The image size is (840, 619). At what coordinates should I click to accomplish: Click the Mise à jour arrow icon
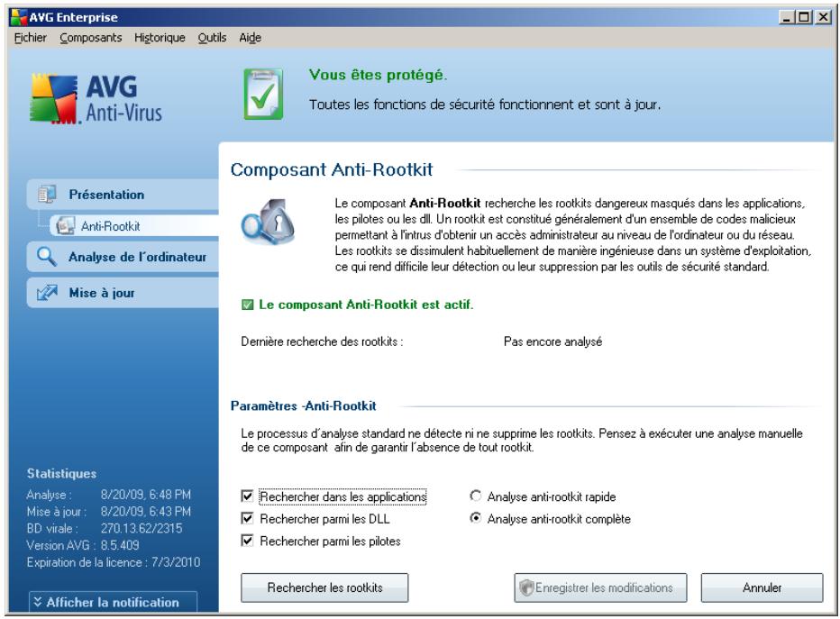pyautogui.click(x=47, y=293)
